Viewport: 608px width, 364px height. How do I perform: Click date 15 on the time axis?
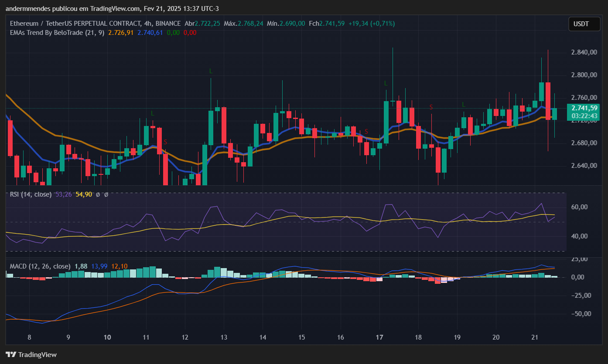point(301,337)
